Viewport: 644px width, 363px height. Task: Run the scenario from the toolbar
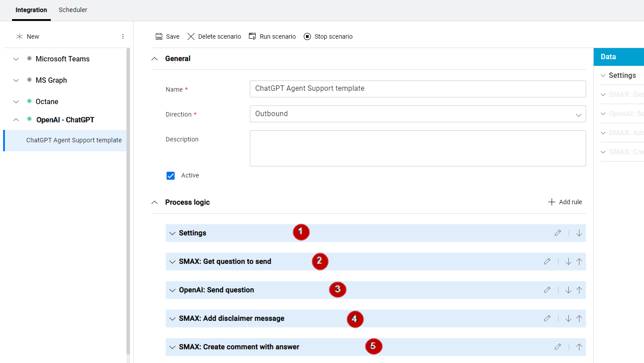(253, 36)
